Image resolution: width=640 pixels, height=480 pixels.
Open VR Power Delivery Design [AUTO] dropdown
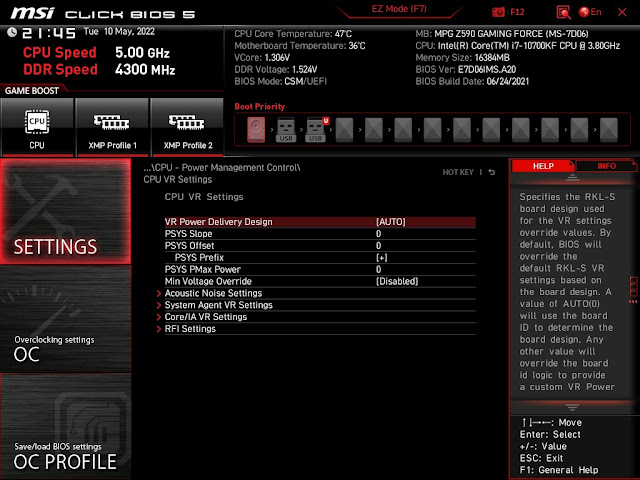(320, 222)
